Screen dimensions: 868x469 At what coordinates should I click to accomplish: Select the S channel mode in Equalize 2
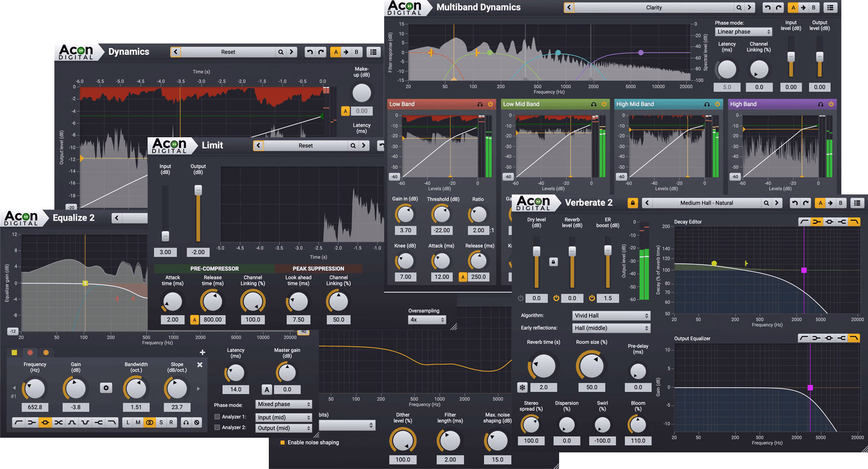pos(161,422)
